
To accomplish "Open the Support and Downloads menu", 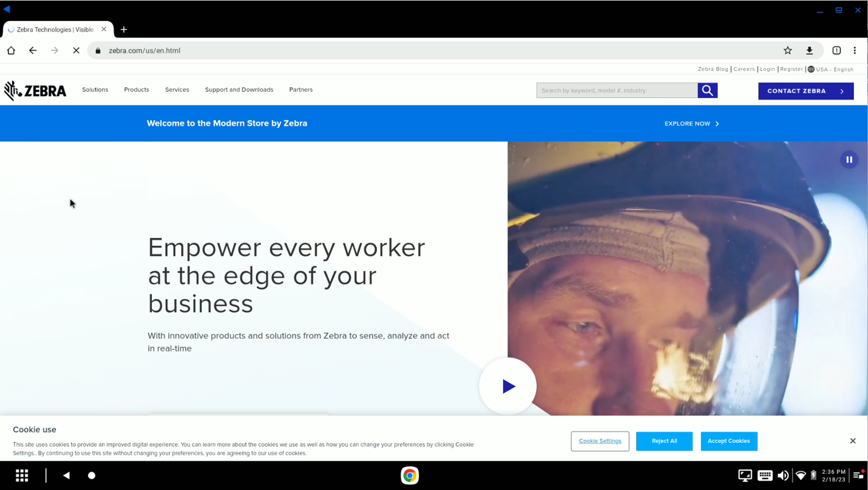I will (239, 90).
